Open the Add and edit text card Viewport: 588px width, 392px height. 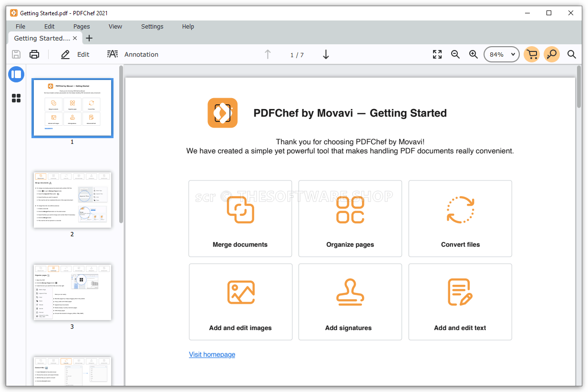460,302
